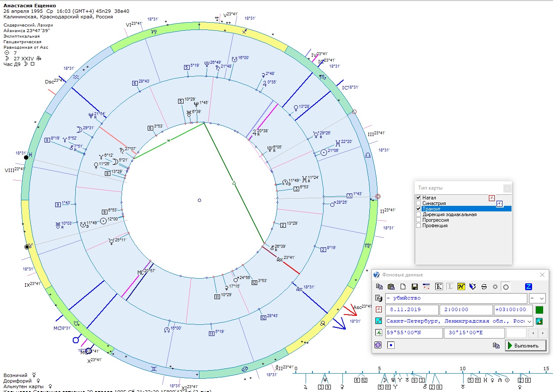Click the save floppy disk icon

414,287
